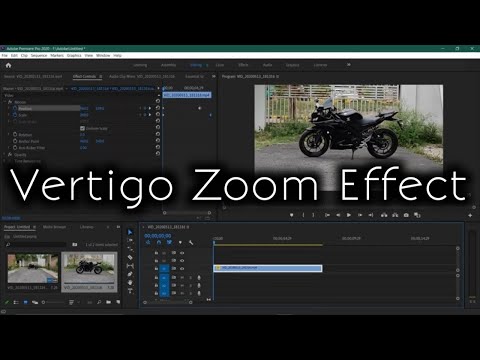Show workspace overflow menu chevrons

click(x=349, y=65)
